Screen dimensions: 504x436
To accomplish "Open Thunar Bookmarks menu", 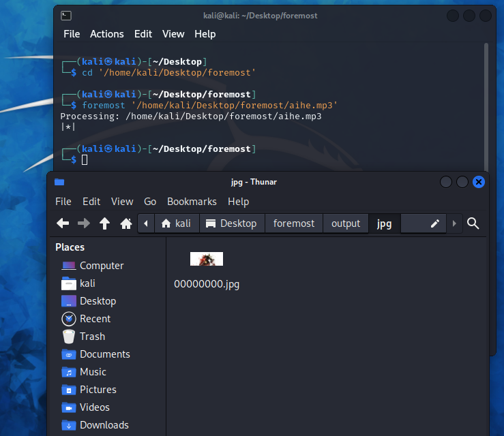I will click(192, 202).
